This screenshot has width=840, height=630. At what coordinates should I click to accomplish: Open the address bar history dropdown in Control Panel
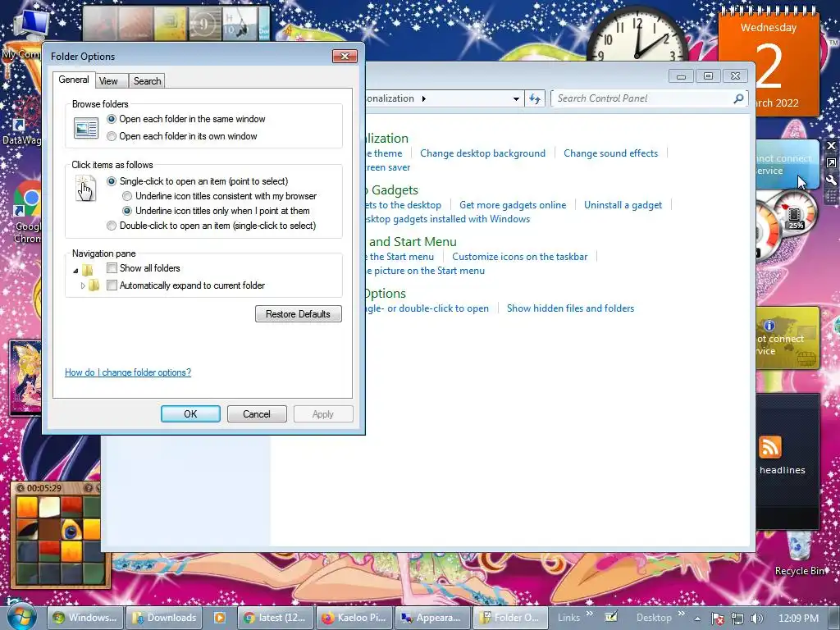pyautogui.click(x=516, y=98)
